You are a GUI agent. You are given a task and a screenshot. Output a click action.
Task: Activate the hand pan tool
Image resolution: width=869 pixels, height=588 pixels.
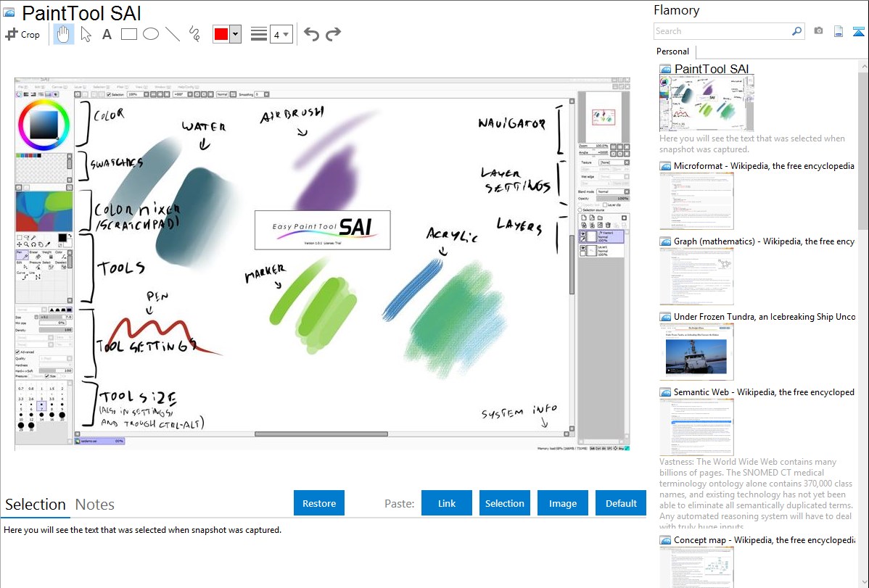pos(64,34)
